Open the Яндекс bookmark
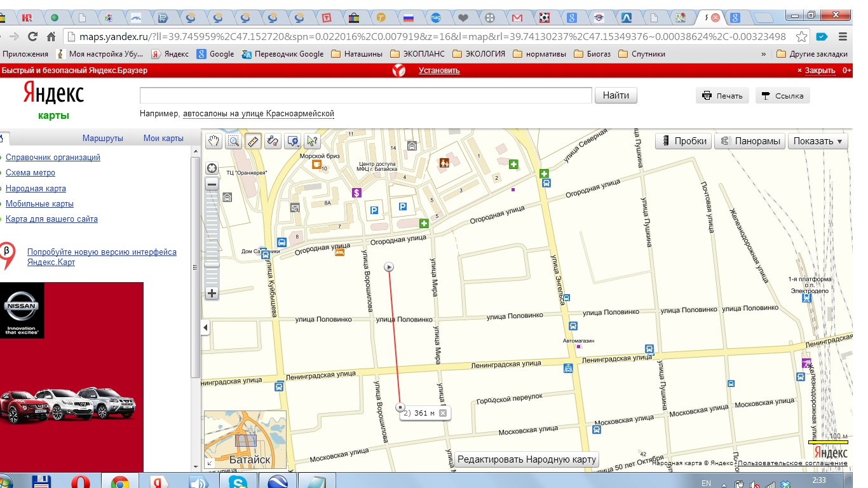Image resolution: width=868 pixels, height=488 pixels. (x=170, y=54)
